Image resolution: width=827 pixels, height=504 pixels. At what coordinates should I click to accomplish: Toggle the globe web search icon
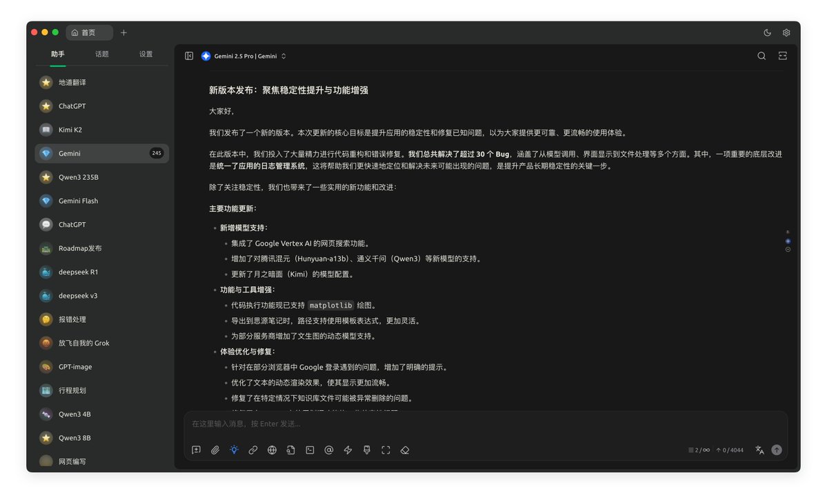click(x=272, y=450)
